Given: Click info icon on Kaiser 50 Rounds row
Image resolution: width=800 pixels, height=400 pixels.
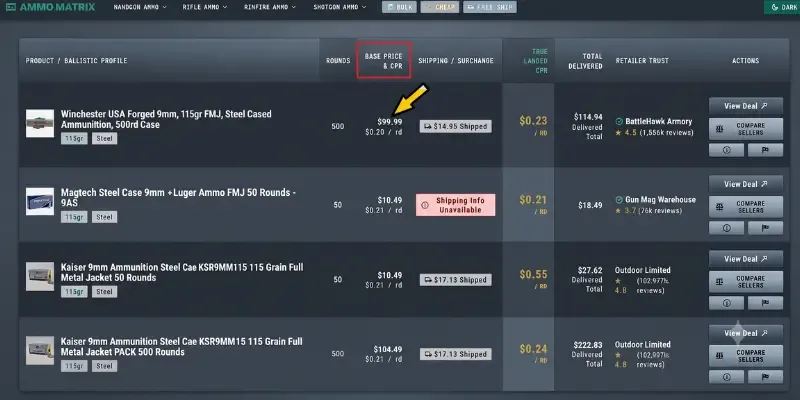Looking at the screenshot, I should click(x=726, y=303).
